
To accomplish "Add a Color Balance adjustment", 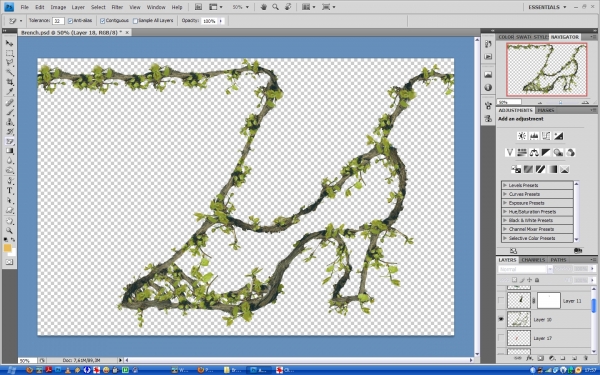I will pos(534,153).
